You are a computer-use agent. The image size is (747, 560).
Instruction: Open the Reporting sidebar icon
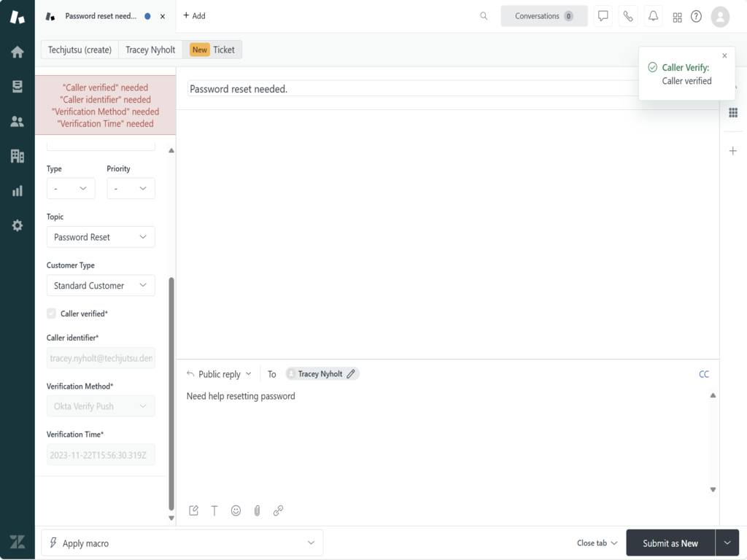click(x=16, y=190)
